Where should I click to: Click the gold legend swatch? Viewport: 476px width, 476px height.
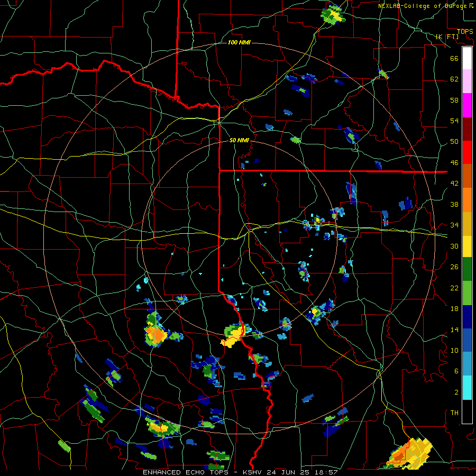[x=467, y=224]
